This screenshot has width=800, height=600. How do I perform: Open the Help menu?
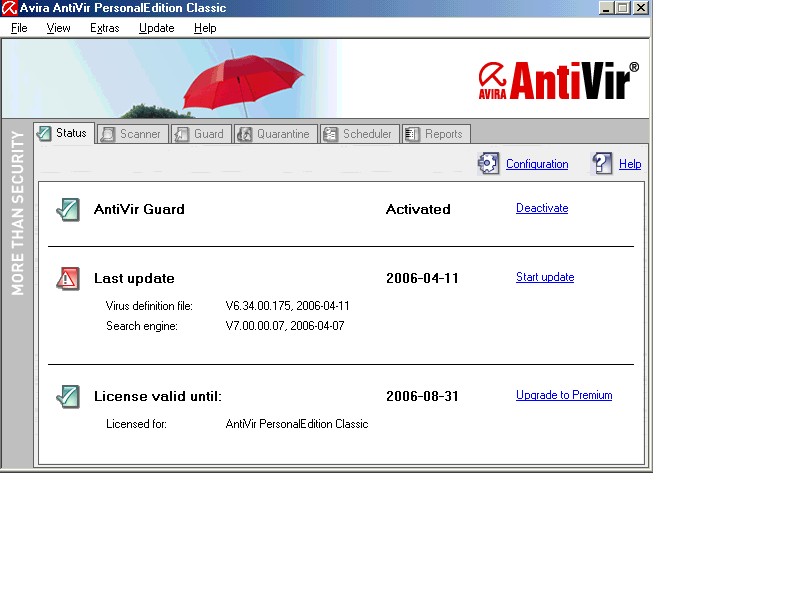[205, 28]
